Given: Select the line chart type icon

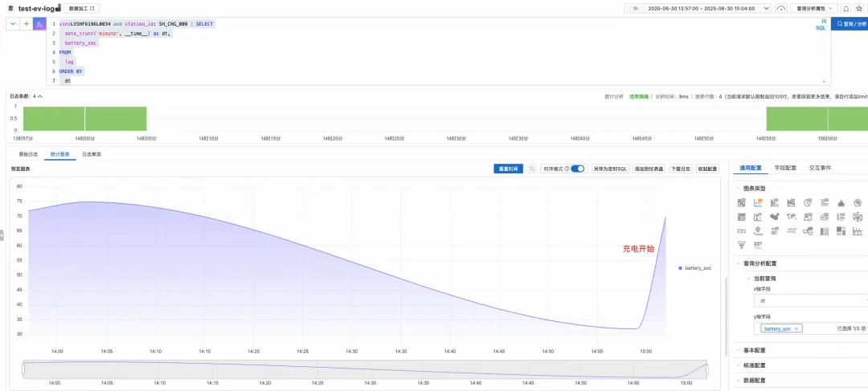Looking at the screenshot, I should 758,202.
